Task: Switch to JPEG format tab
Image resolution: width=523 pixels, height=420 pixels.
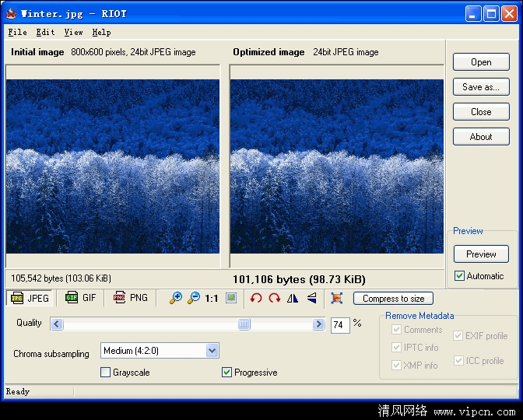Action: click(30, 298)
